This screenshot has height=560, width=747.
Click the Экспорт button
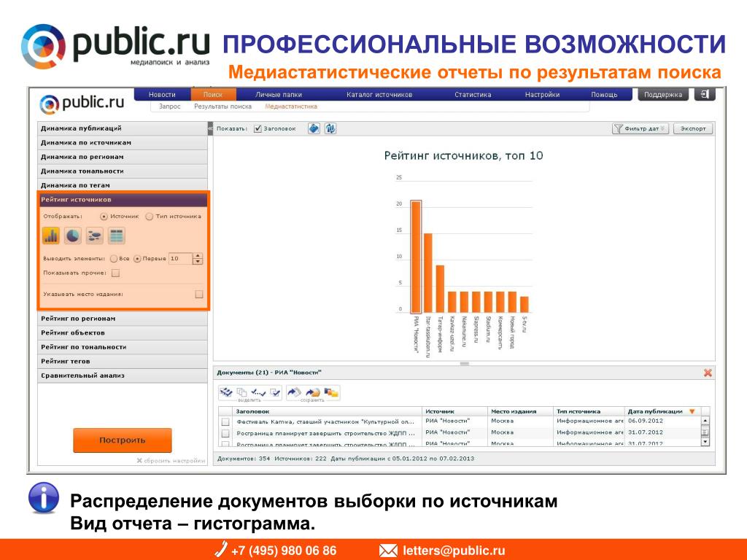coord(693,128)
